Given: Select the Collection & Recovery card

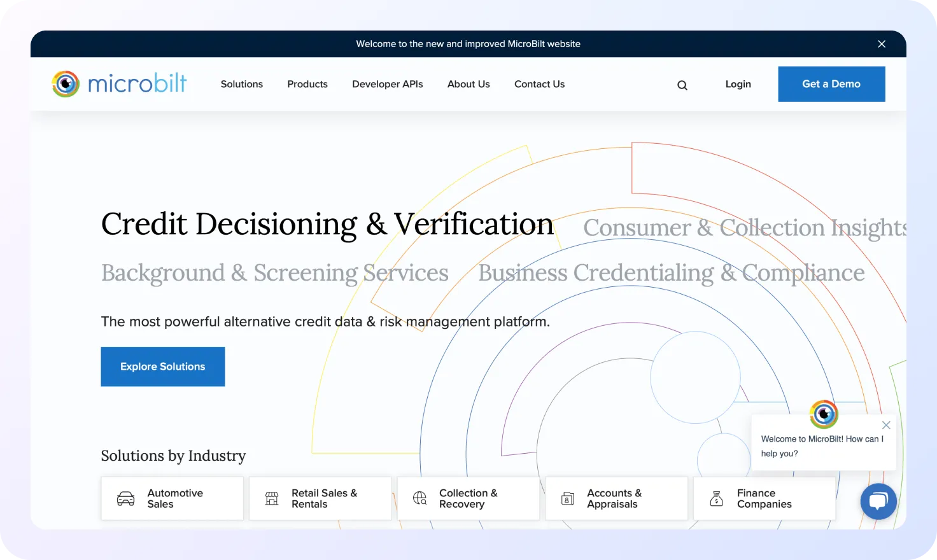Looking at the screenshot, I should 468,498.
